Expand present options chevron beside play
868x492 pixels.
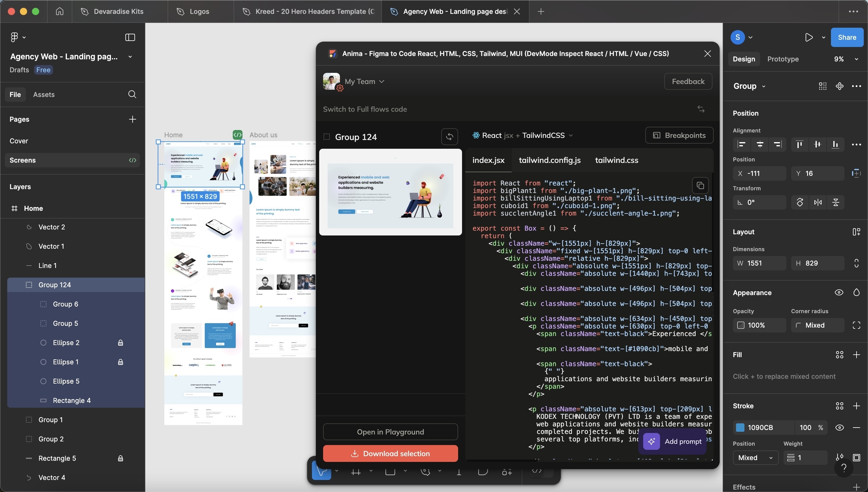point(823,38)
